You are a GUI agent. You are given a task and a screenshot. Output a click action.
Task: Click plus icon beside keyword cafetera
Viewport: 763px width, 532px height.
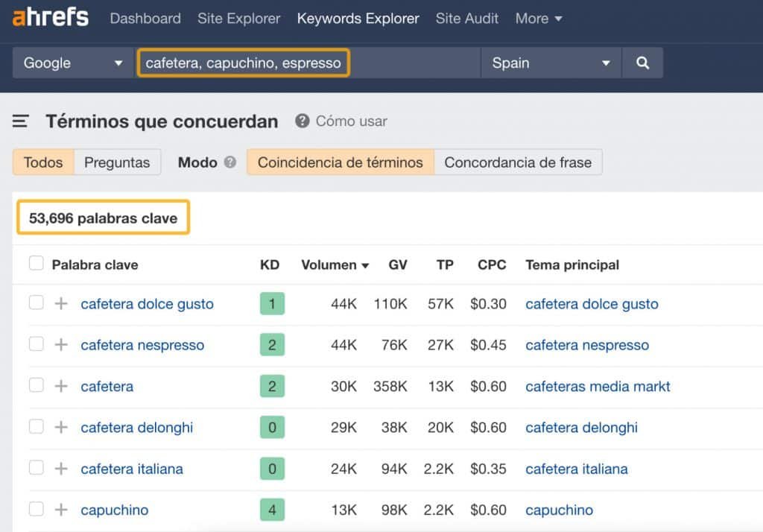[x=61, y=386]
